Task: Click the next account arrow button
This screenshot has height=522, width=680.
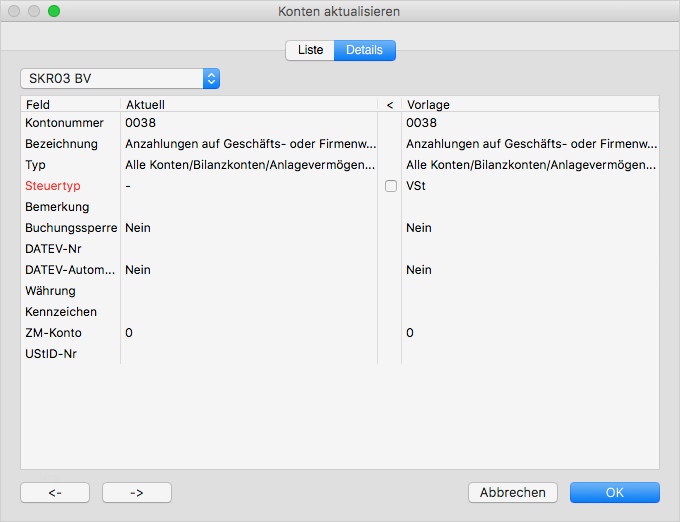Action: click(137, 492)
